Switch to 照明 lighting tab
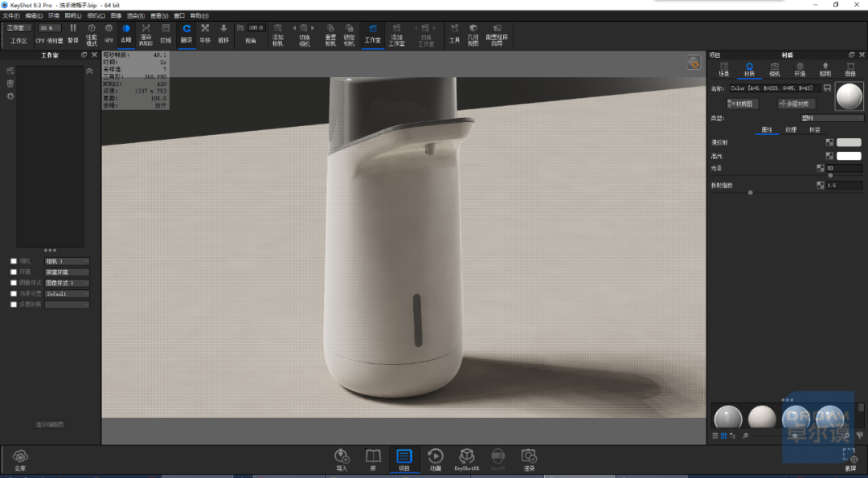This screenshot has height=478, width=868. point(825,70)
